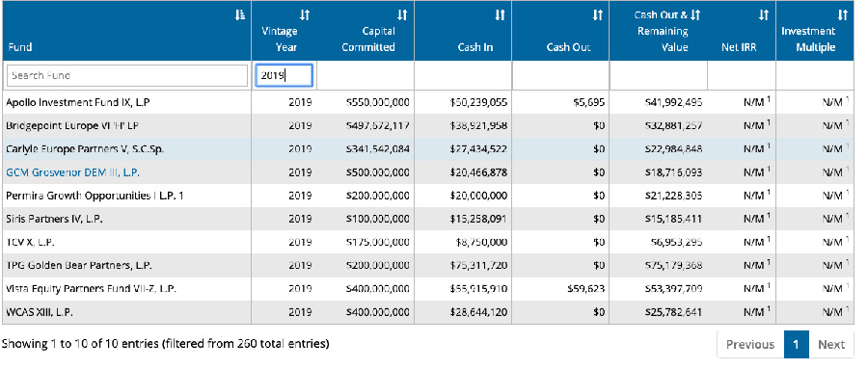Screen dimensions: 868x369
Task: Sort by Cash Out icon
Action: [x=597, y=15]
